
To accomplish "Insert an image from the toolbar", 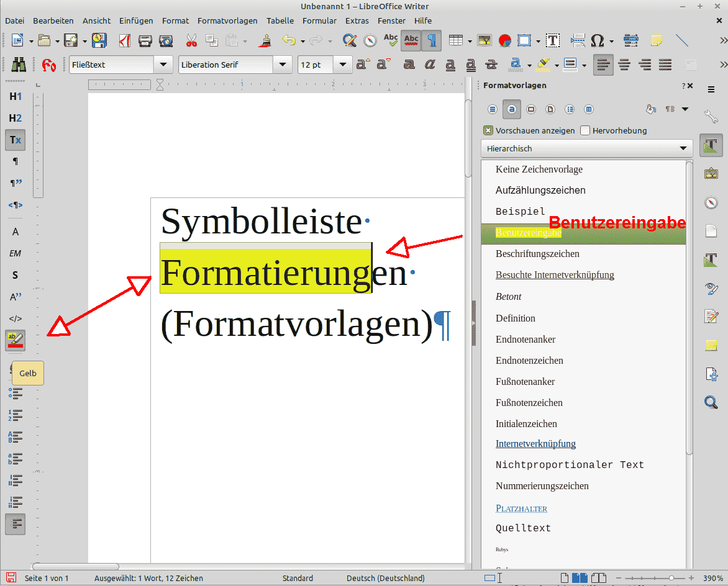I will click(485, 41).
